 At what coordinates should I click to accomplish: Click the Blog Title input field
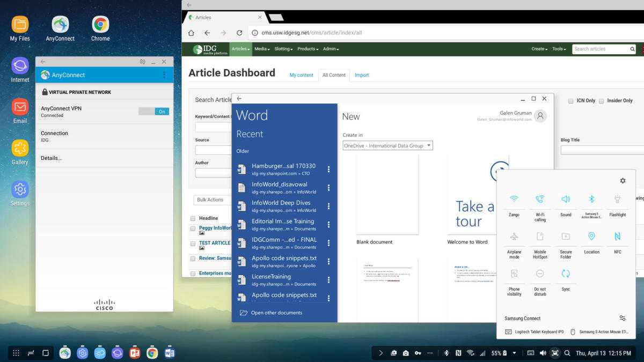coord(602,150)
